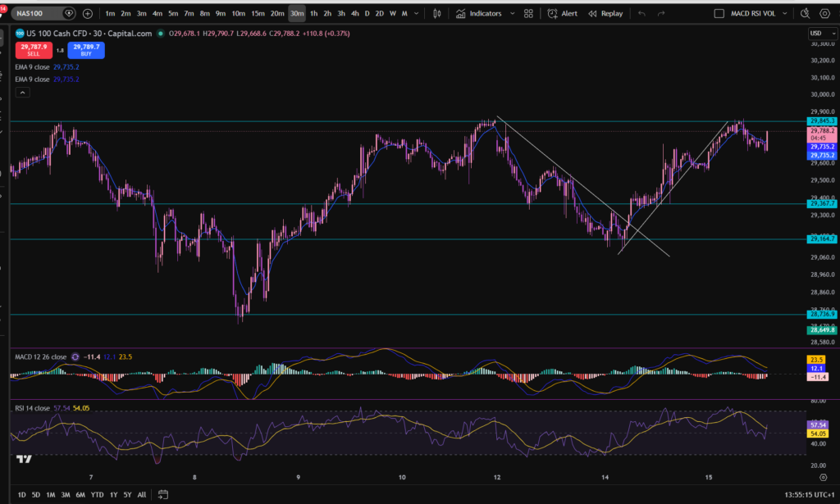This screenshot has width=840, height=504.
Task: Set the date range to YTD
Action: click(x=97, y=495)
